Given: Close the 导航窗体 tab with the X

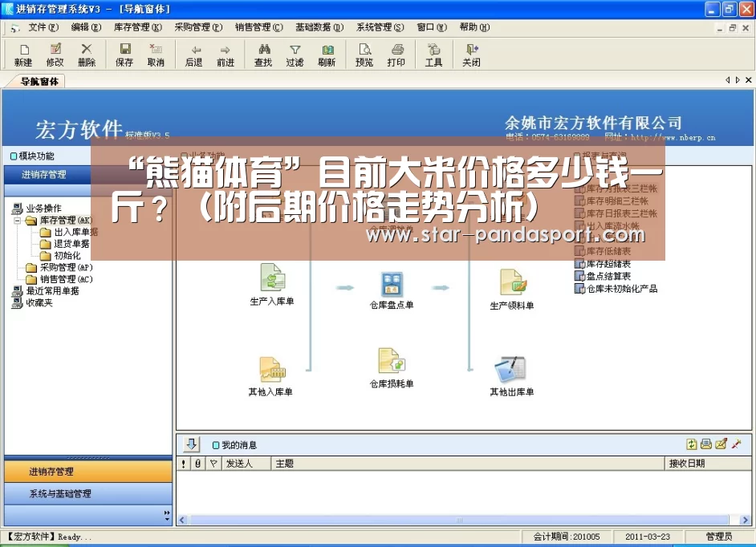Looking at the screenshot, I should (748, 80).
